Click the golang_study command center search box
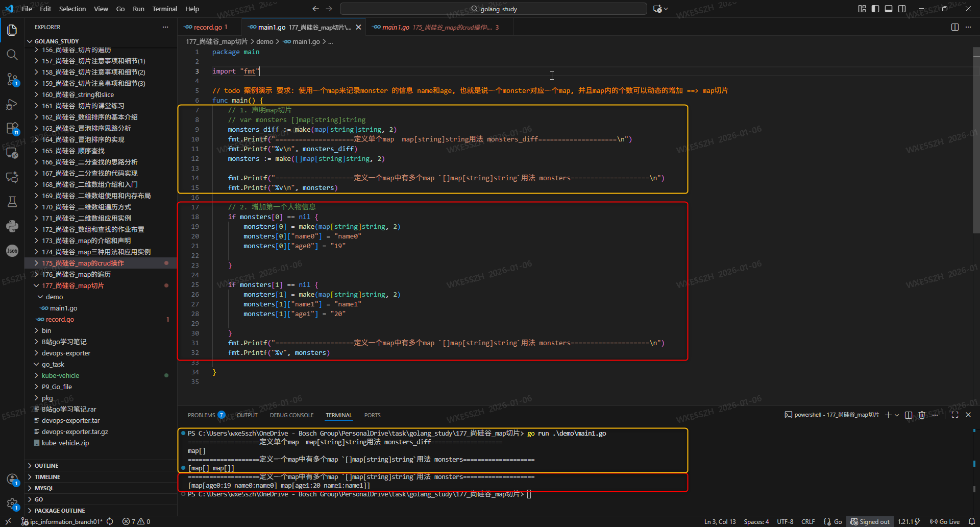Image resolution: width=980 pixels, height=527 pixels. [x=494, y=9]
